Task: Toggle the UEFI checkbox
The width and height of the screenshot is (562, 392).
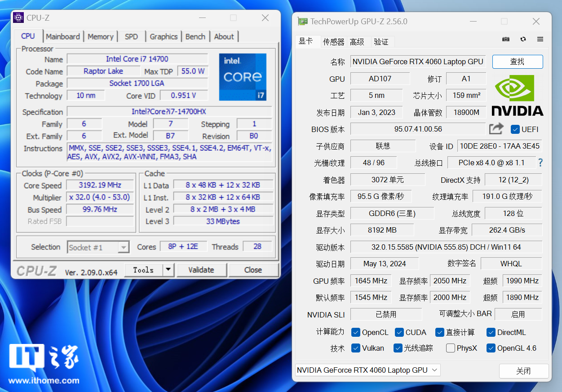Action: (515, 129)
